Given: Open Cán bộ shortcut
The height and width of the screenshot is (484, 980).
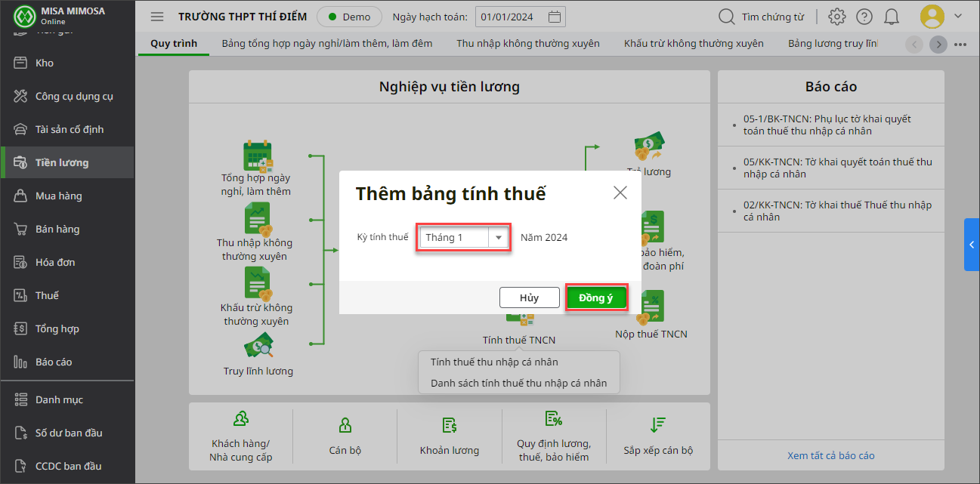Looking at the screenshot, I should (345, 436).
